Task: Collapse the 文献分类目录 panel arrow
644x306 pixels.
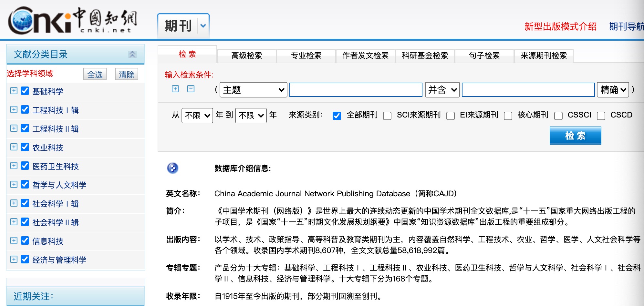Action: click(x=132, y=54)
